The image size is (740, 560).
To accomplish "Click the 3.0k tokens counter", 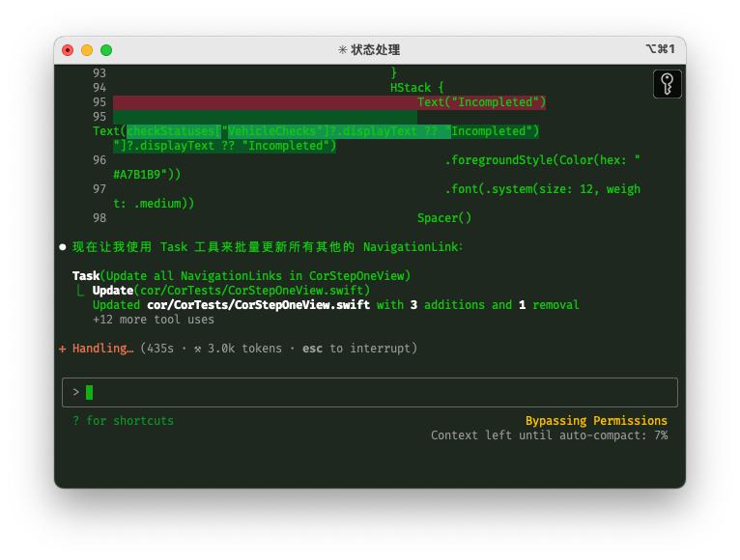I will click(244, 349).
